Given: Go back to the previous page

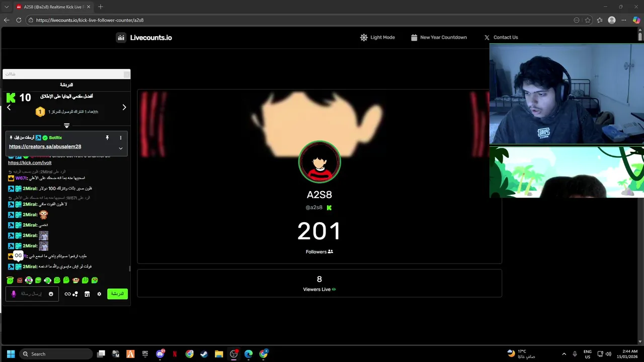Looking at the screenshot, I should (x=7, y=20).
